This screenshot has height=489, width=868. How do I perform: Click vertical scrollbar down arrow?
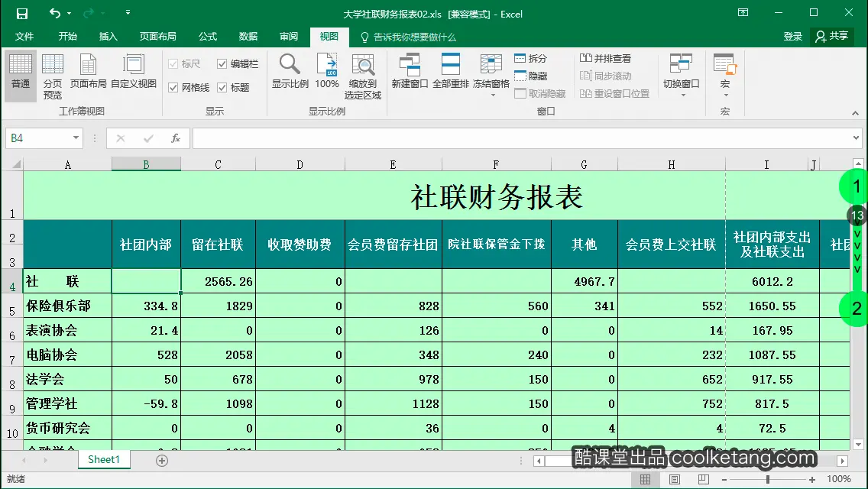(x=858, y=444)
